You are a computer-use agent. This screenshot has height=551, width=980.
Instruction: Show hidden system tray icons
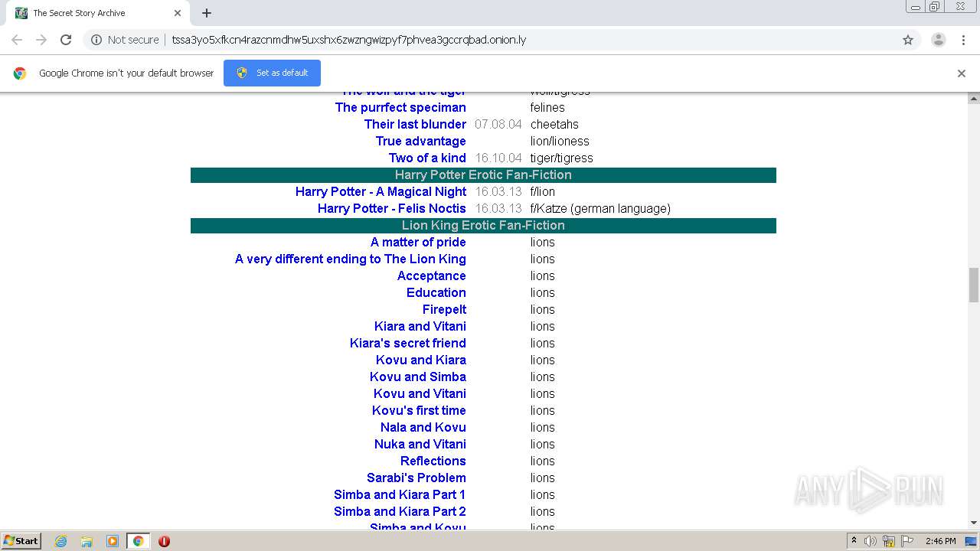point(854,541)
